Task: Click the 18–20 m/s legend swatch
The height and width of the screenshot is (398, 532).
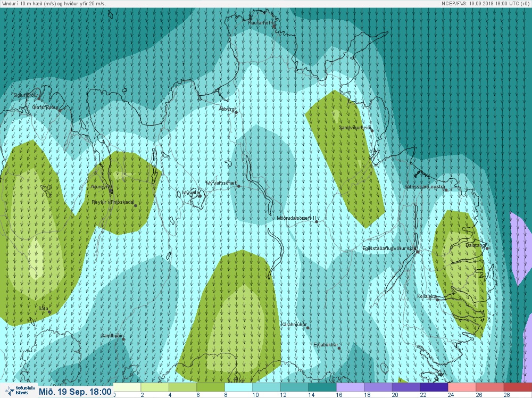Action: coord(378,387)
